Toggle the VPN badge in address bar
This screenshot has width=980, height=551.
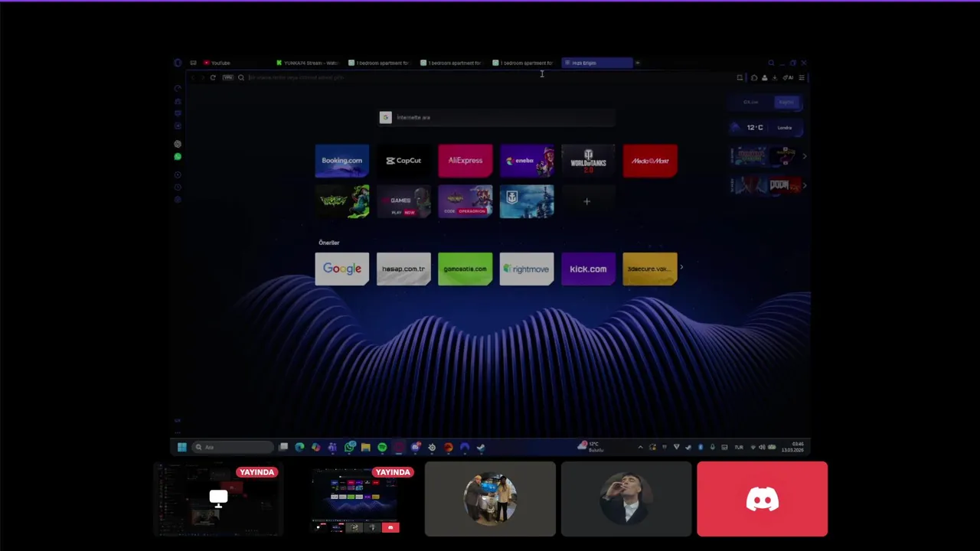pyautogui.click(x=227, y=77)
